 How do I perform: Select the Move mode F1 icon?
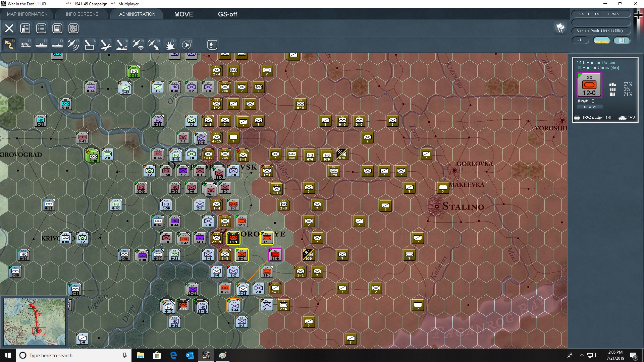[9, 45]
